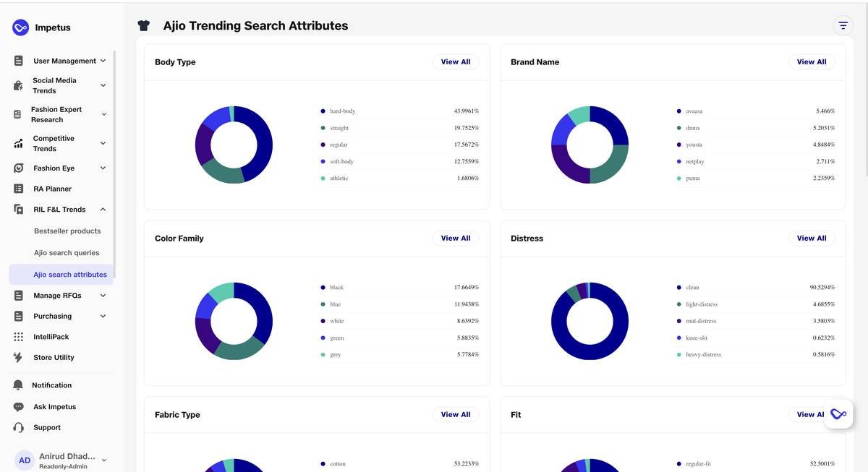Click the t-shirt icon beside page title

[x=143, y=25]
